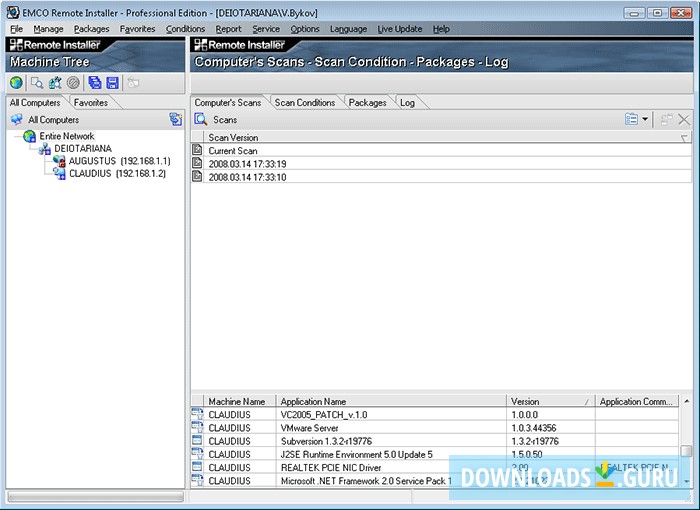Click the greyed-out icon at toolbar end
Viewport: 700px width, 510px height.
tap(133, 83)
